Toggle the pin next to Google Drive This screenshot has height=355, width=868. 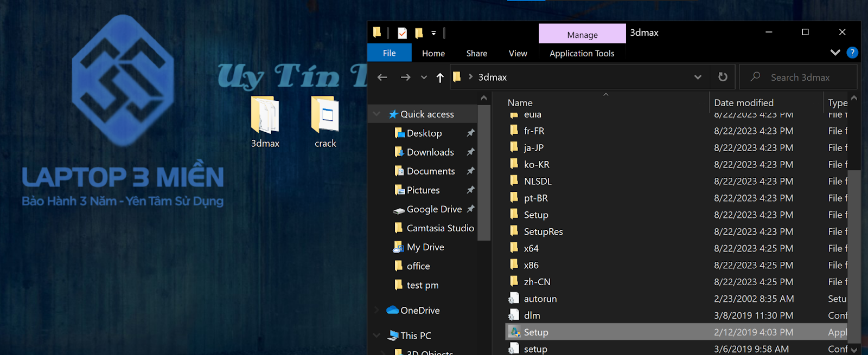coord(470,209)
